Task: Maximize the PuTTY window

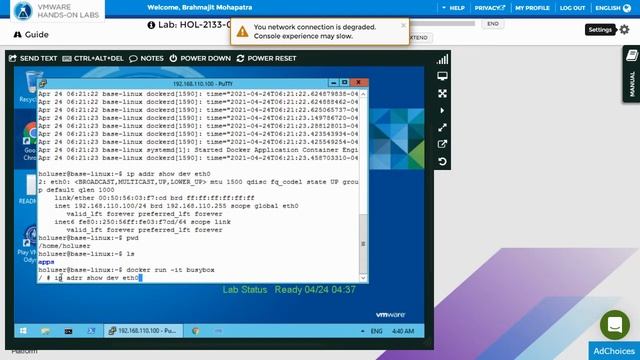Action: tap(344, 82)
